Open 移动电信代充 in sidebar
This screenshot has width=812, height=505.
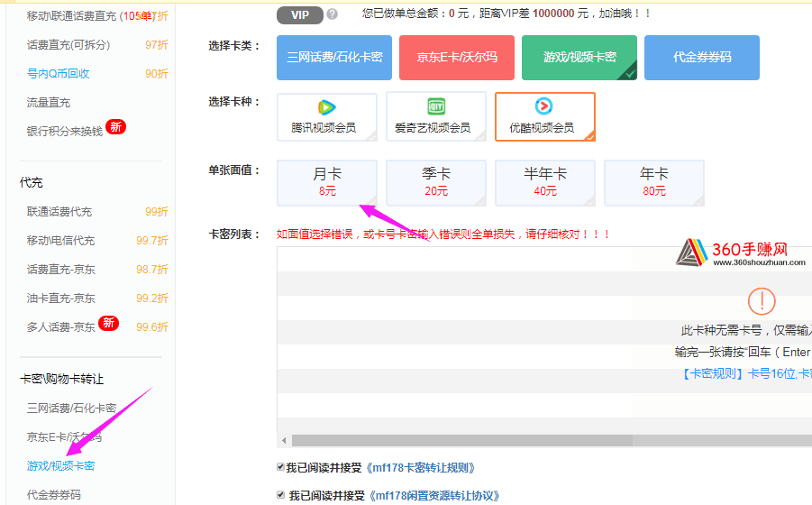pyautogui.click(x=60, y=241)
